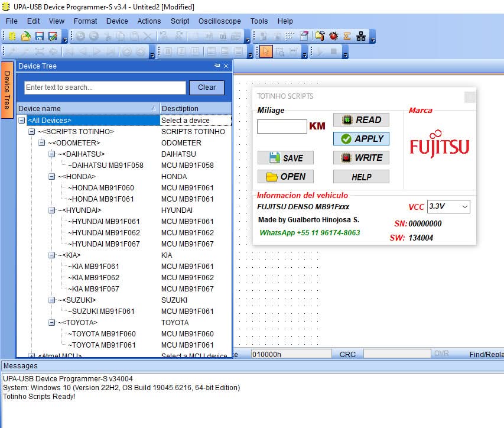Click the red bug debug icon
The width and height of the screenshot is (504, 428).
[334, 37]
